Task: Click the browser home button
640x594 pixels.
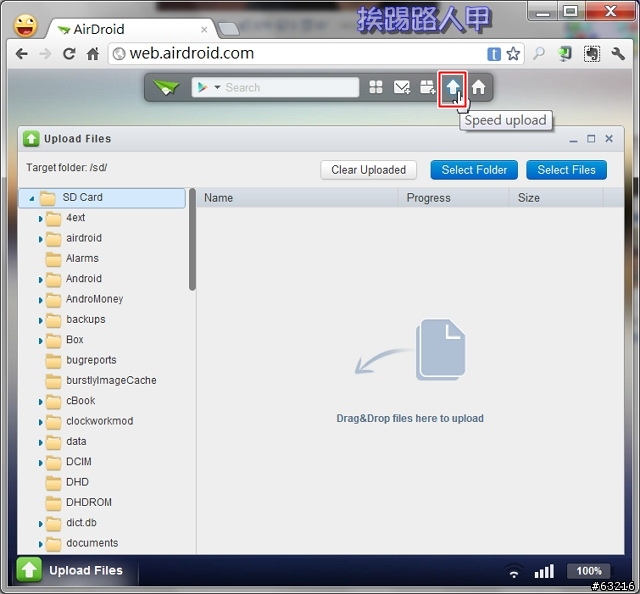Action: tap(93, 53)
